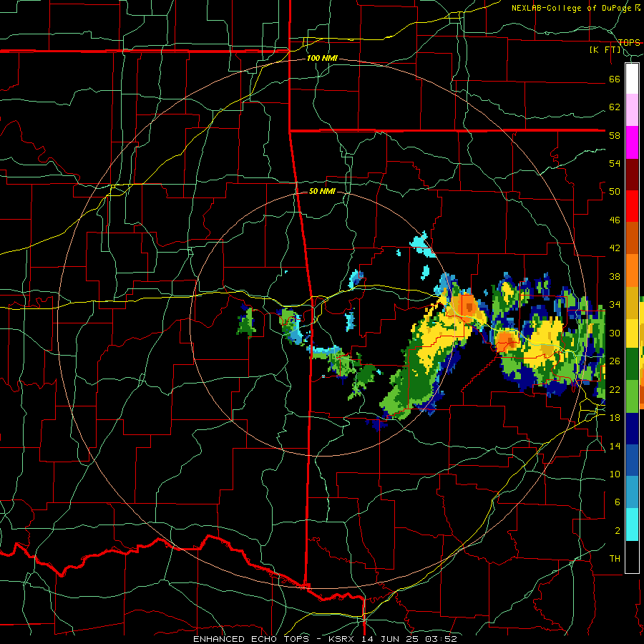Click the "38" legend value
644x644 pixels.
pos(615,276)
